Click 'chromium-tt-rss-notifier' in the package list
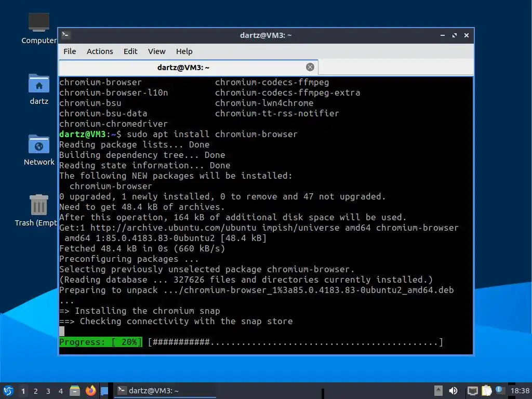The width and height of the screenshot is (532, 399). point(277,113)
